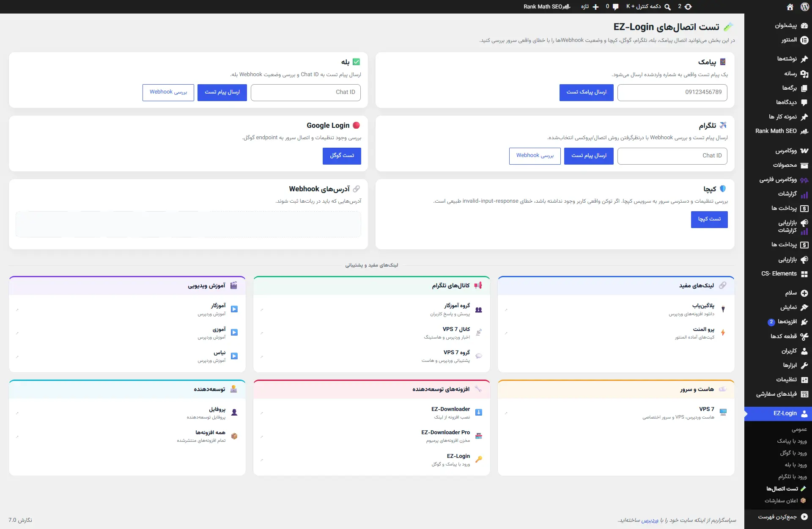Open 'اعلان سفارشات' submenu

(x=785, y=501)
